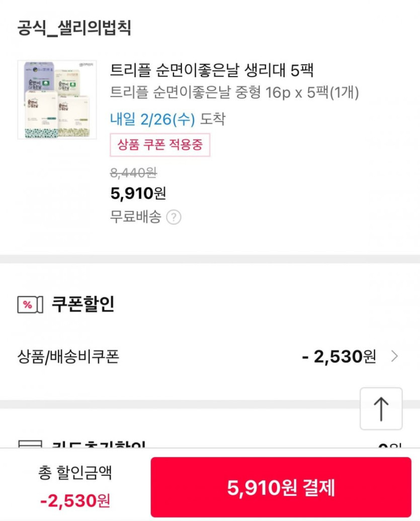The height and width of the screenshot is (521, 420).
Task: Click the partially visible card discount icon
Action: [x=27, y=445]
